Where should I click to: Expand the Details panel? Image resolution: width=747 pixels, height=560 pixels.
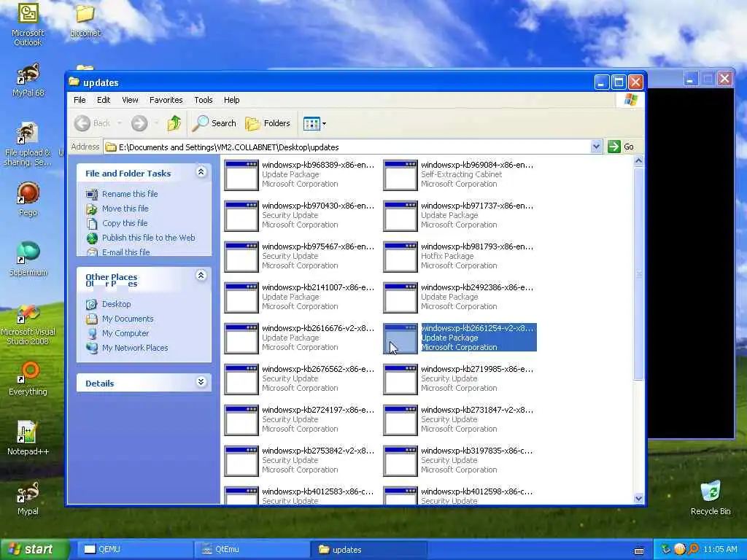tap(201, 382)
